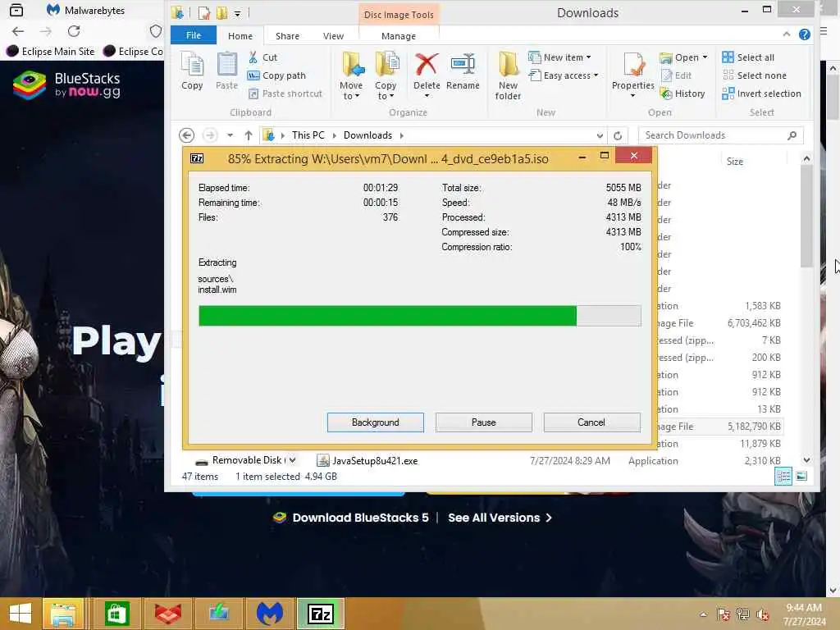
Task: Expand the Open dropdown arrow
Action: pos(705,57)
